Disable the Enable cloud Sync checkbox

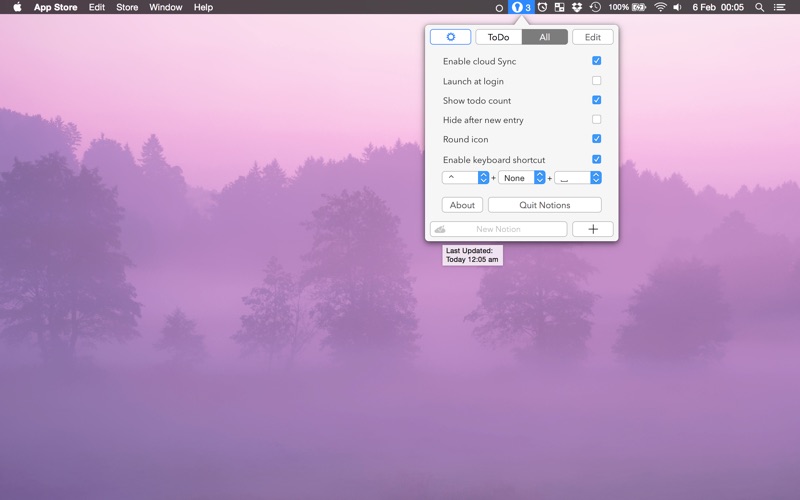pyautogui.click(x=596, y=61)
